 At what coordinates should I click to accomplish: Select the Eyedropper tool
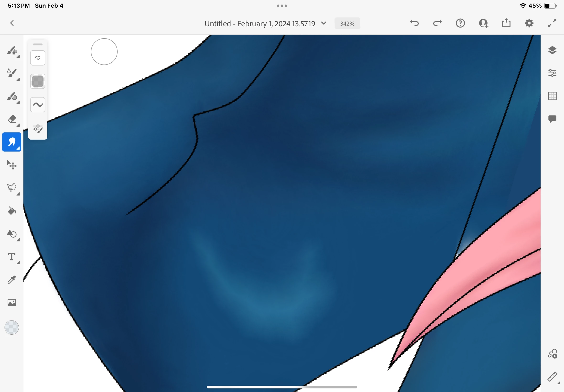11,279
